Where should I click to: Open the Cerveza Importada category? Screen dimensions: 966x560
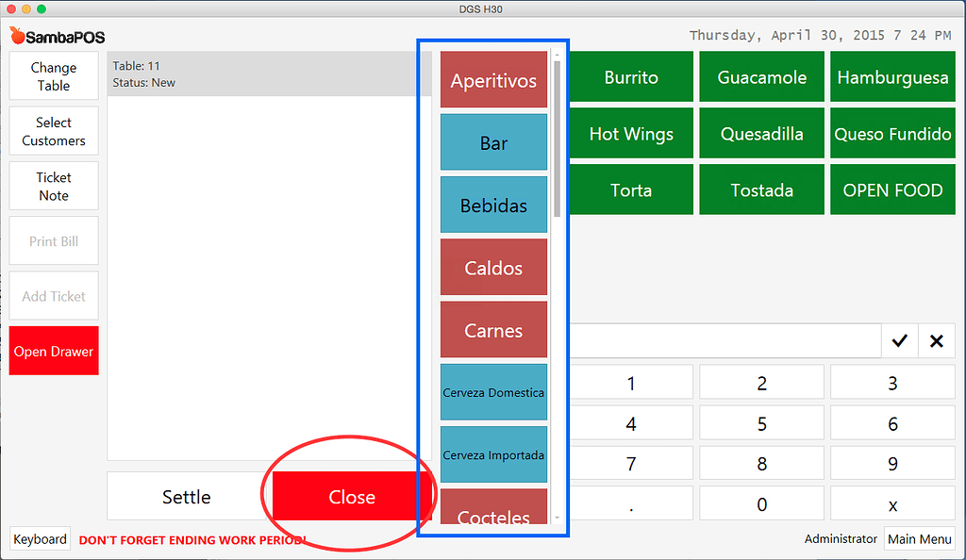tap(493, 454)
